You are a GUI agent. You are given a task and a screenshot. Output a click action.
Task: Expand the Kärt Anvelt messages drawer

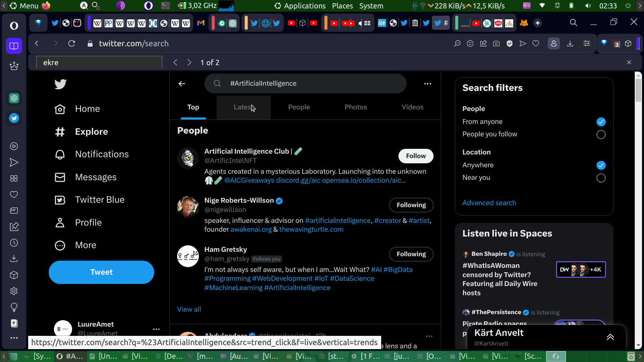click(x=610, y=337)
